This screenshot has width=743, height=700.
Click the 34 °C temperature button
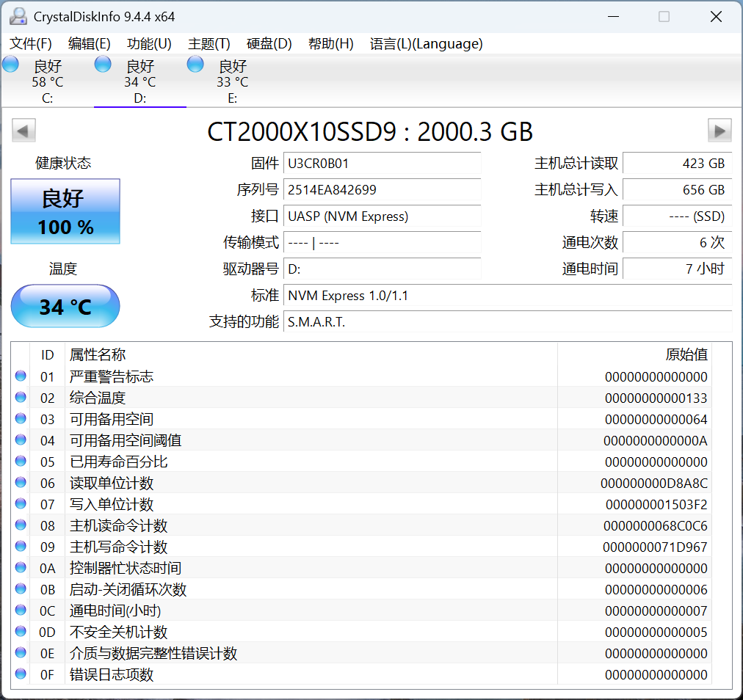[65, 306]
